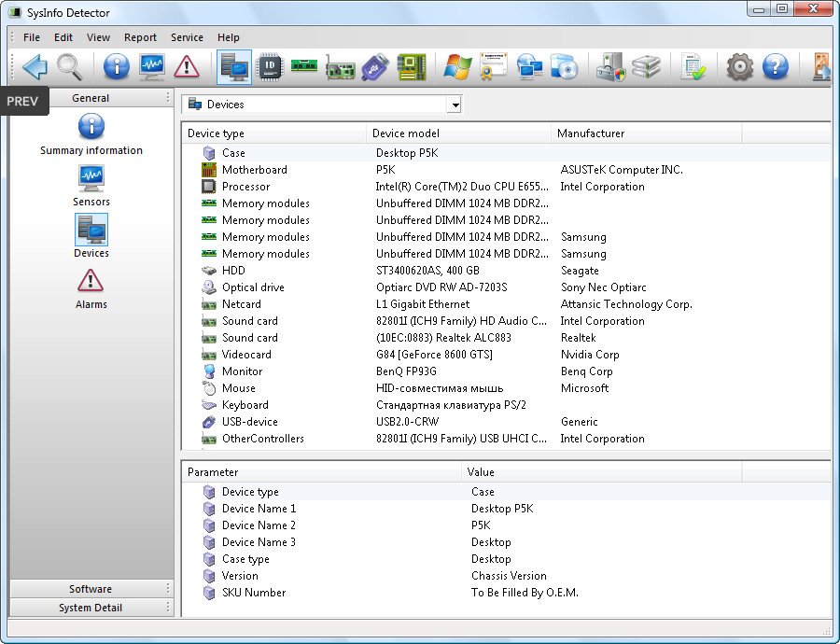This screenshot has width=840, height=644.
Task: Click the motherboard icon in the toolbar
Action: [411, 67]
